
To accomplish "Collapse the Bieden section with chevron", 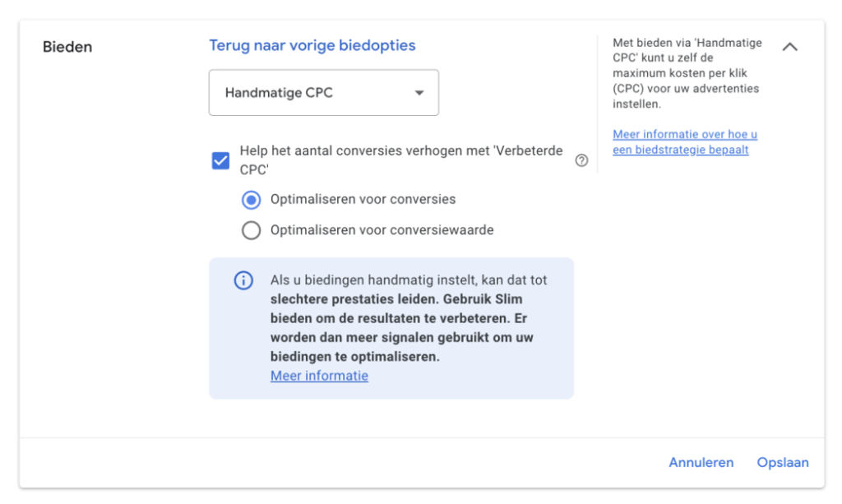I will [x=789, y=47].
